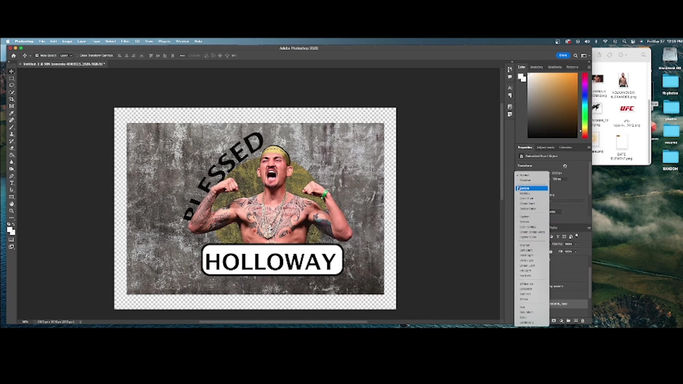Image resolution: width=683 pixels, height=384 pixels.
Task: Change screen mode icon in toolbar
Action: point(11,247)
